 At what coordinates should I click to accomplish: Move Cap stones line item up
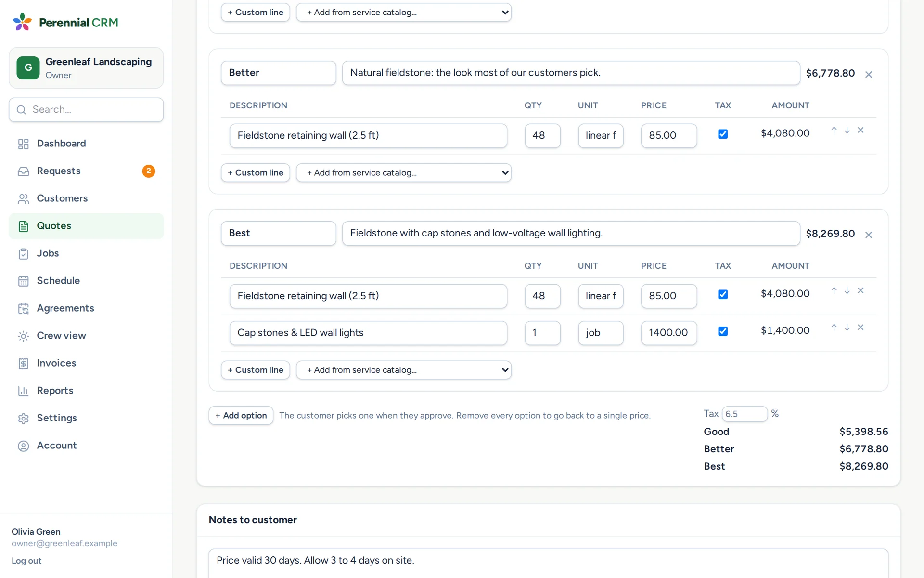click(x=834, y=328)
